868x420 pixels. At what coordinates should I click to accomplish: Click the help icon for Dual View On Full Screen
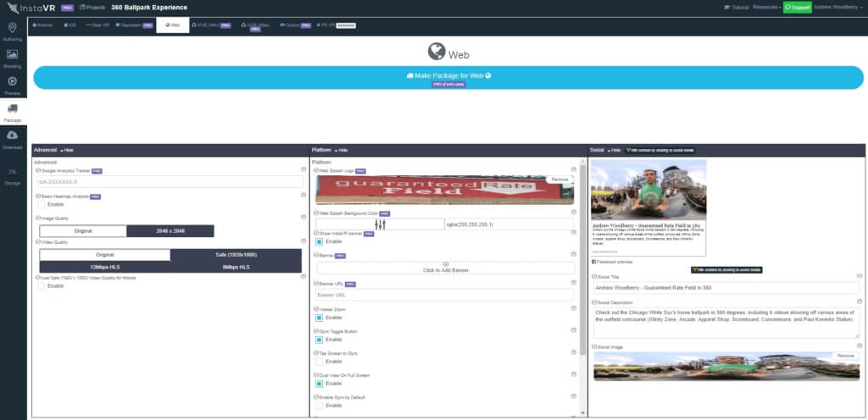click(574, 373)
